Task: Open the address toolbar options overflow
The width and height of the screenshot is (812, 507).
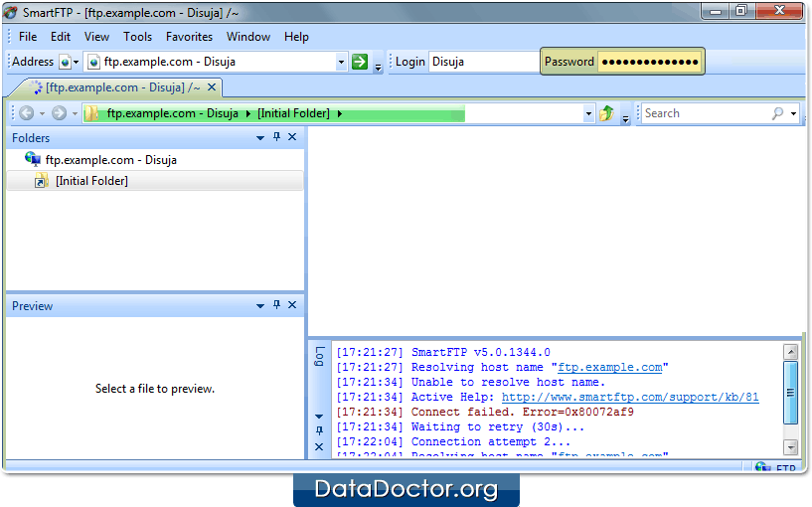Action: 378,67
